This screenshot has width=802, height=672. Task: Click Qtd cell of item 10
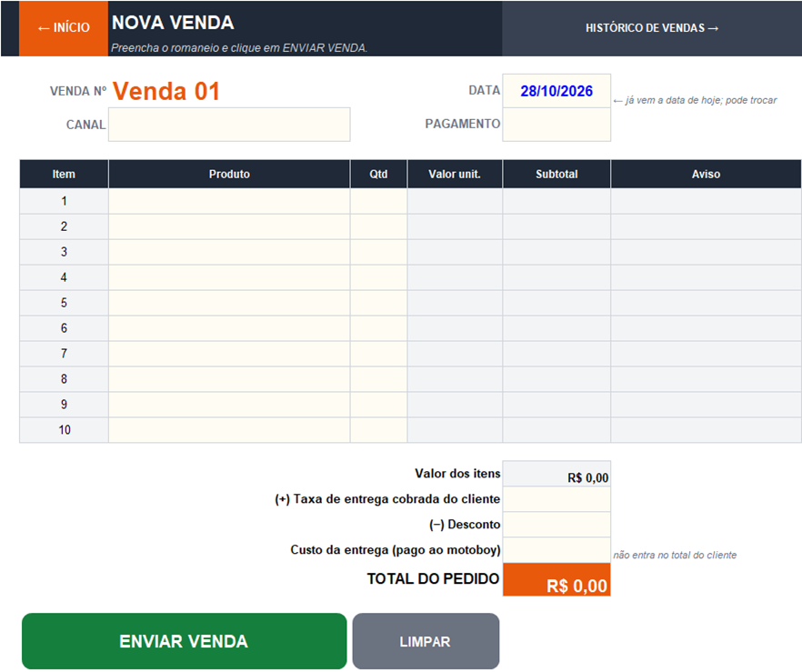[x=378, y=430]
